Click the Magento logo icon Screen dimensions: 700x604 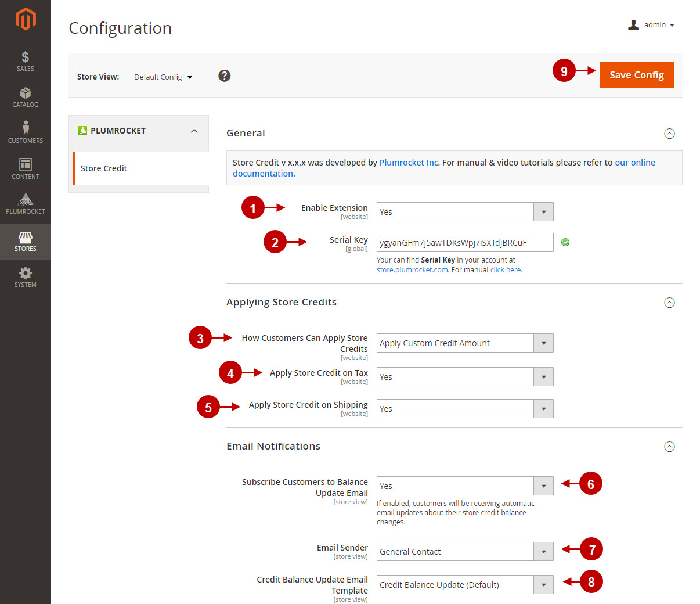coord(26,19)
